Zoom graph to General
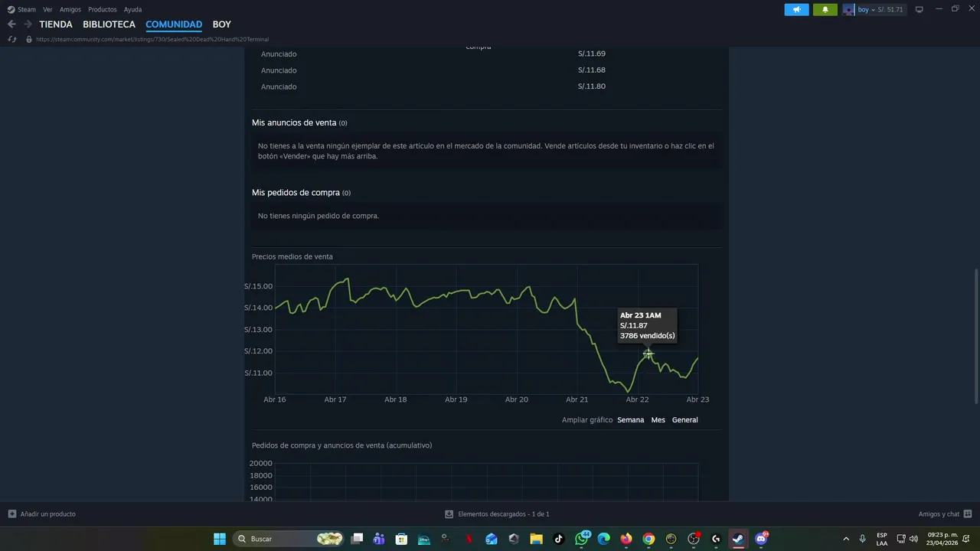 (x=685, y=420)
